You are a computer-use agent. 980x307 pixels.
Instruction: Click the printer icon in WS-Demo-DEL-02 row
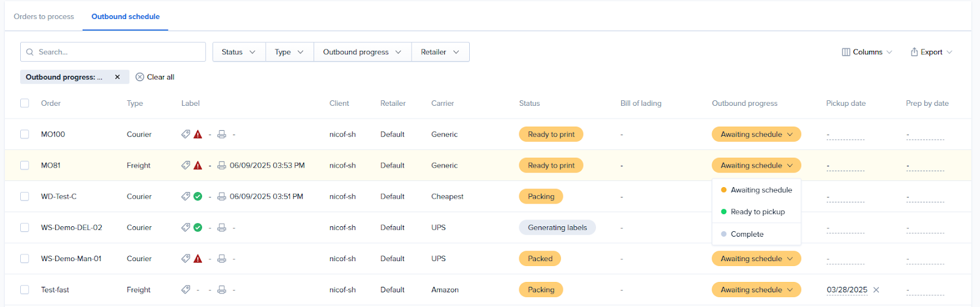pyautogui.click(x=222, y=227)
